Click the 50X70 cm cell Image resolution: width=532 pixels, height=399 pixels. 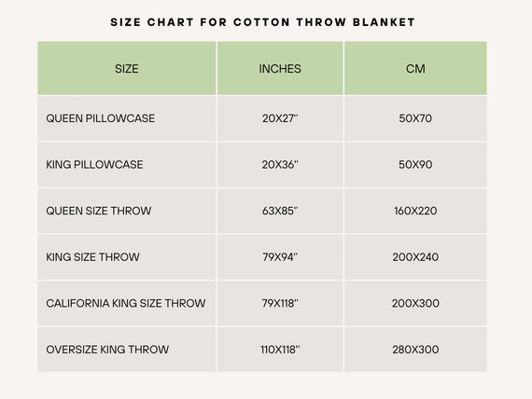point(415,118)
